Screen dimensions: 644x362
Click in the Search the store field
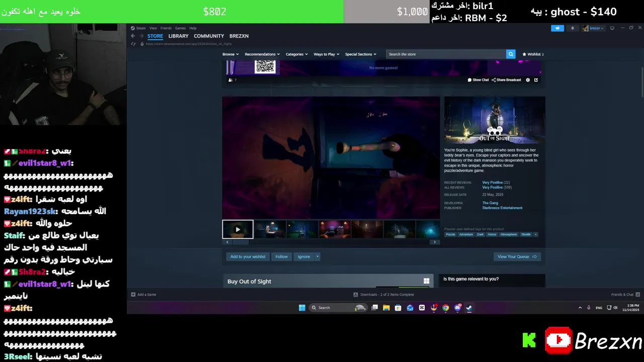[446, 54]
